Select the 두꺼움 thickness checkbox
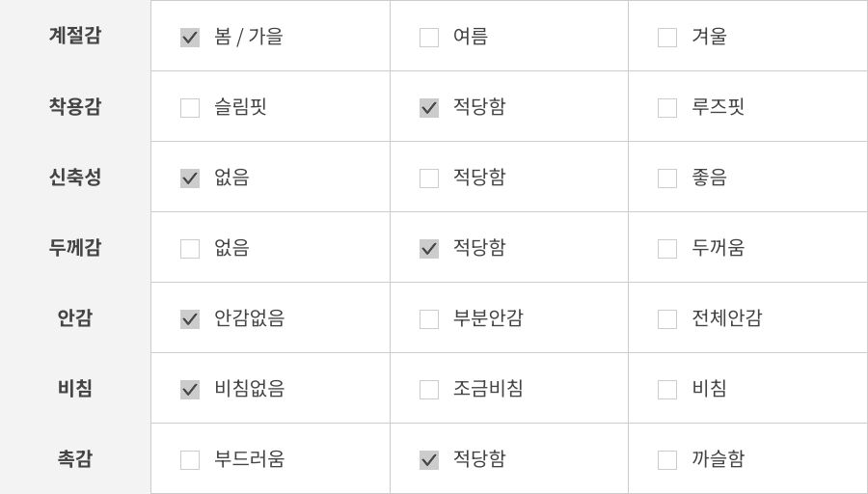This screenshot has height=494, width=868. tap(667, 249)
